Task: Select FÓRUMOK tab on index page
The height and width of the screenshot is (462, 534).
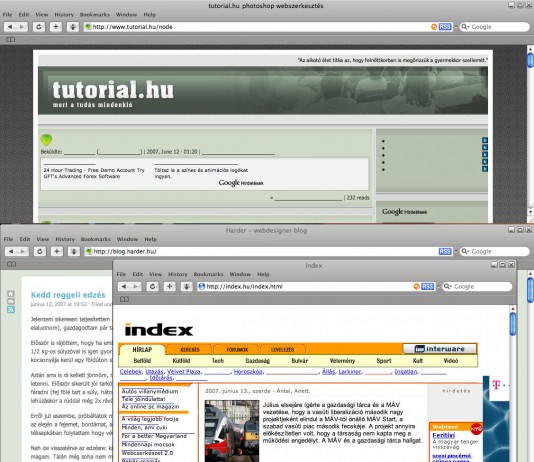Action: 237,350
